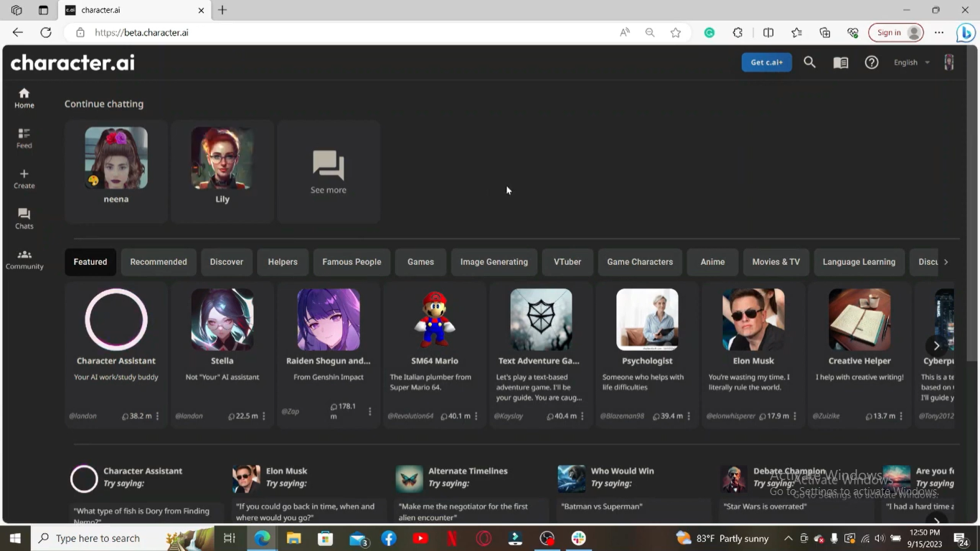Image resolution: width=980 pixels, height=551 pixels.
Task: Show next try-saying suggestions arrow
Action: pos(936,521)
